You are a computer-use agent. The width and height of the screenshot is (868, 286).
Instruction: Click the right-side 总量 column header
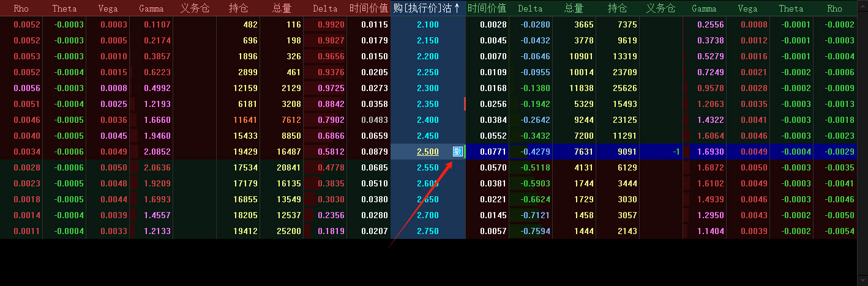click(x=574, y=9)
